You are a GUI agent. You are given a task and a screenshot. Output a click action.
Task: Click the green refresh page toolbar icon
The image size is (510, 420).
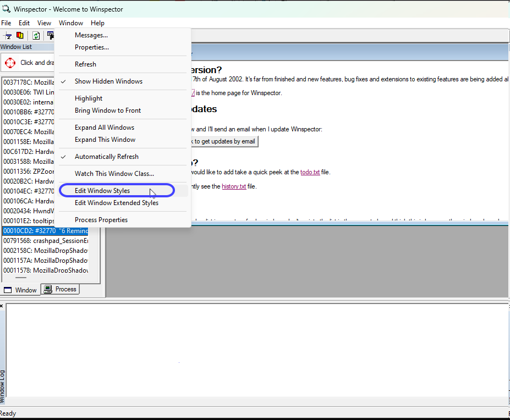[36, 35]
